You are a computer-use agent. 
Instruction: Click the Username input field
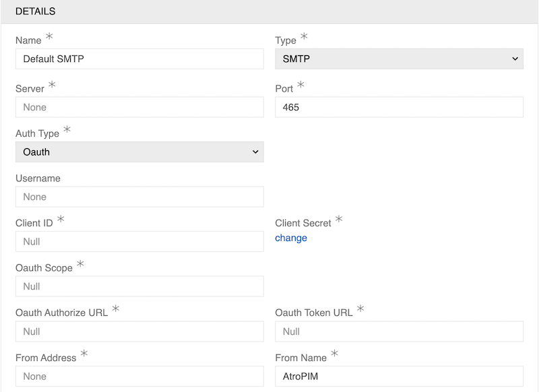[139, 197]
